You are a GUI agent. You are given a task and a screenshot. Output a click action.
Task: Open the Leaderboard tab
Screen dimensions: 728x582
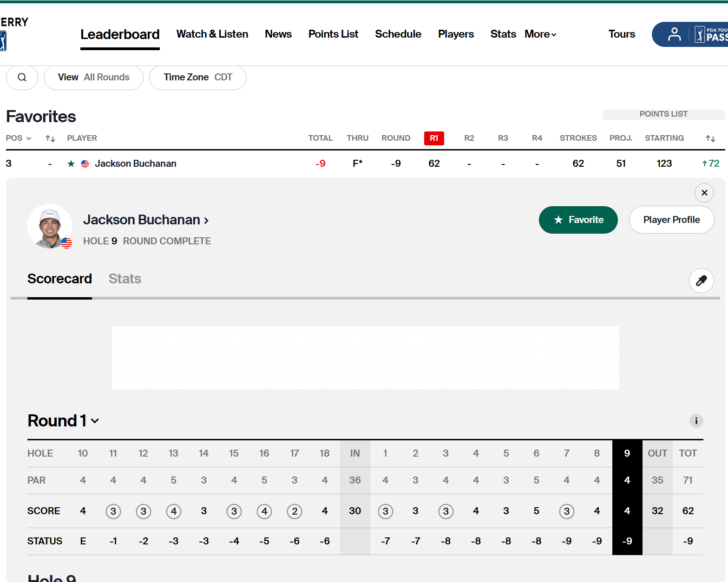(x=120, y=34)
